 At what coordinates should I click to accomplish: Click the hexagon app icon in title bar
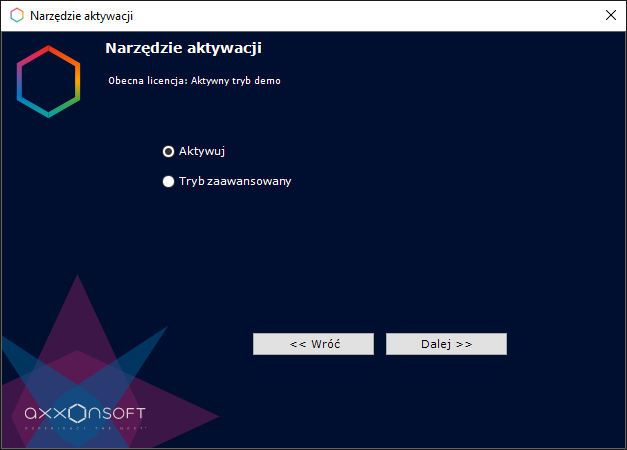point(17,16)
